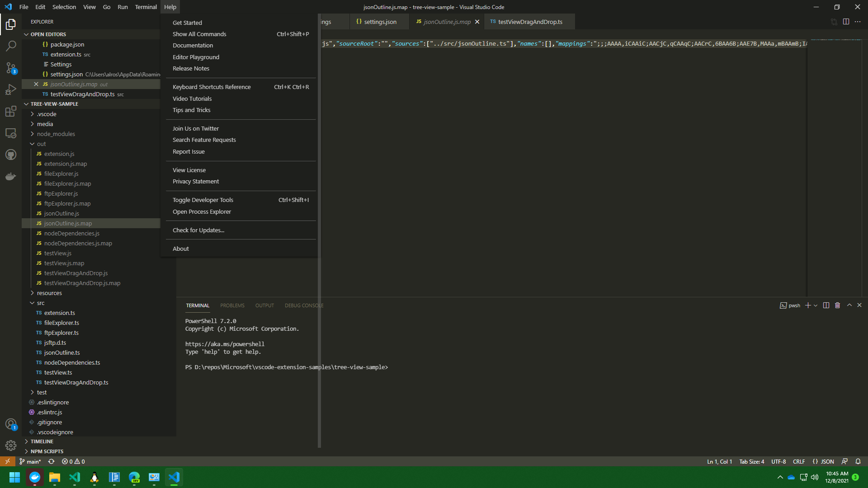The image size is (868, 488).
Task: Split the editor right
Action: coord(846,22)
